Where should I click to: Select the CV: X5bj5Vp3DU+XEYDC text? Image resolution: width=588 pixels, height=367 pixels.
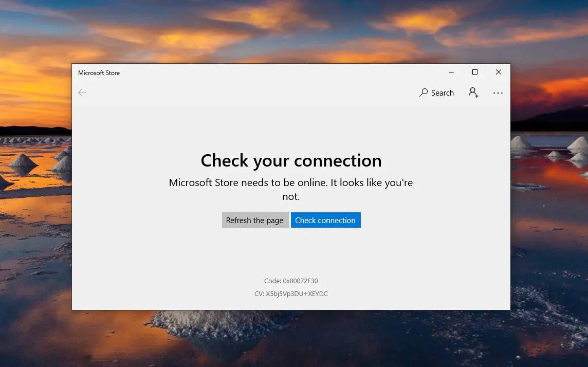pyautogui.click(x=291, y=294)
